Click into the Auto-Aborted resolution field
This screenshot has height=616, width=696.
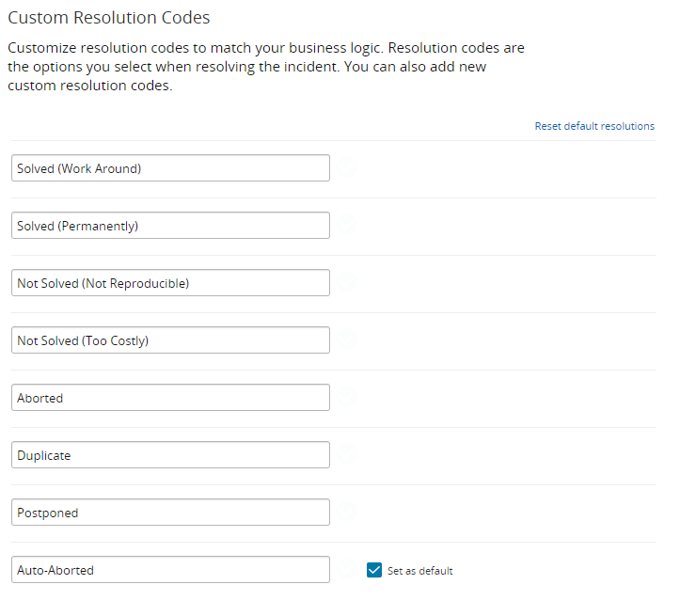170,570
